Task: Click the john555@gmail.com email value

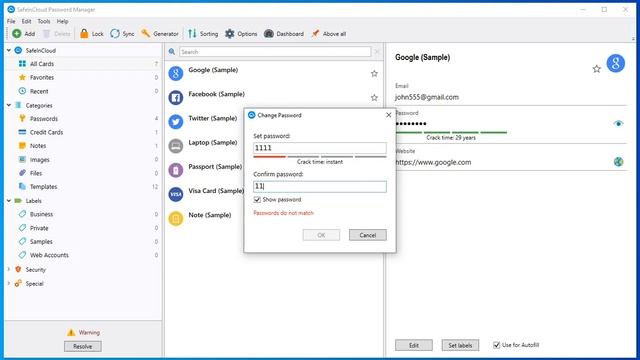Action: 427,97
